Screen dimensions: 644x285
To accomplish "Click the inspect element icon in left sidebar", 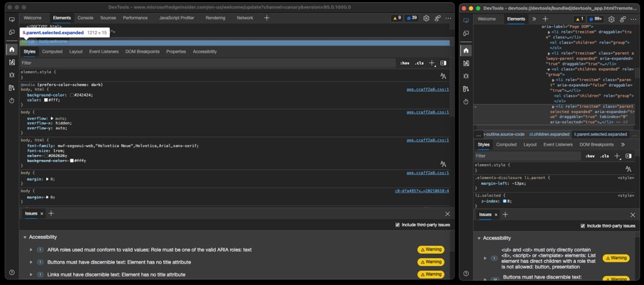I will [x=11, y=20].
